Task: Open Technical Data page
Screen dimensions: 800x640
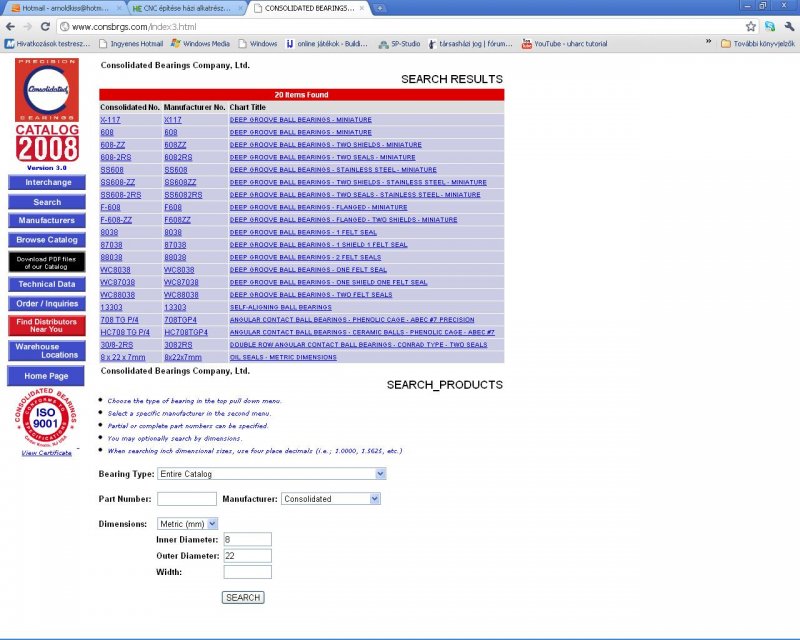Action: [47, 284]
